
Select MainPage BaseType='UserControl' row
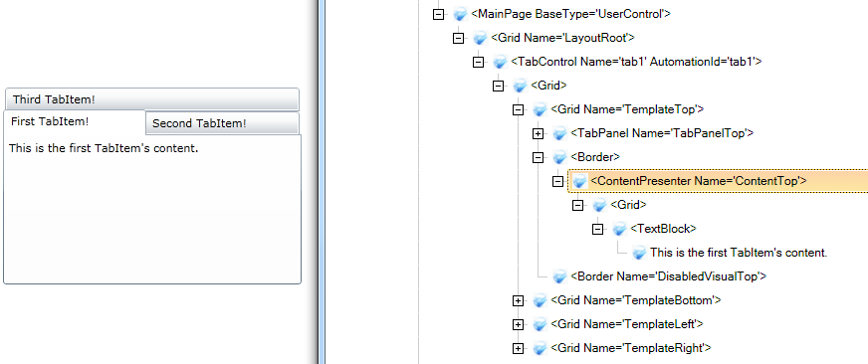click(570, 14)
